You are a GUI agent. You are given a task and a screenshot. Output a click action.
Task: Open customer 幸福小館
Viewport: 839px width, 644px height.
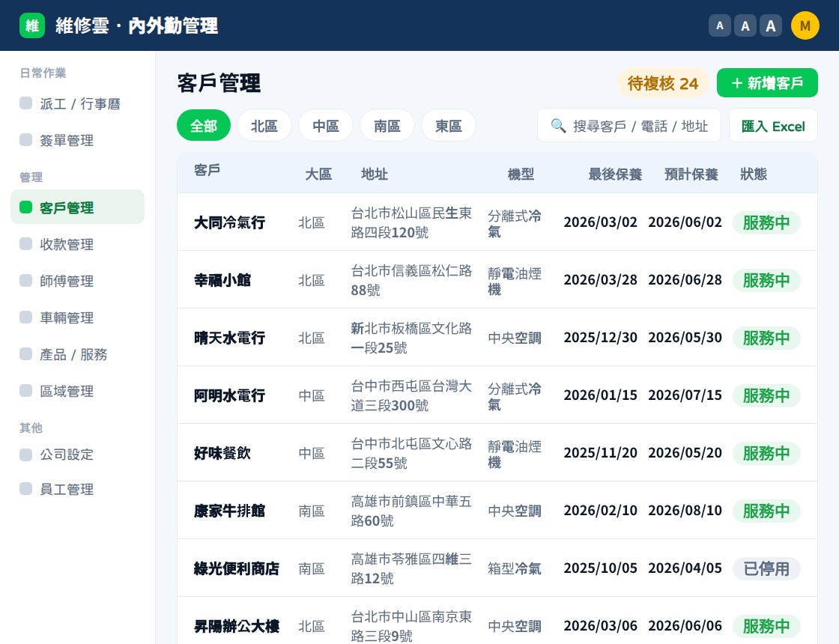[x=222, y=280]
